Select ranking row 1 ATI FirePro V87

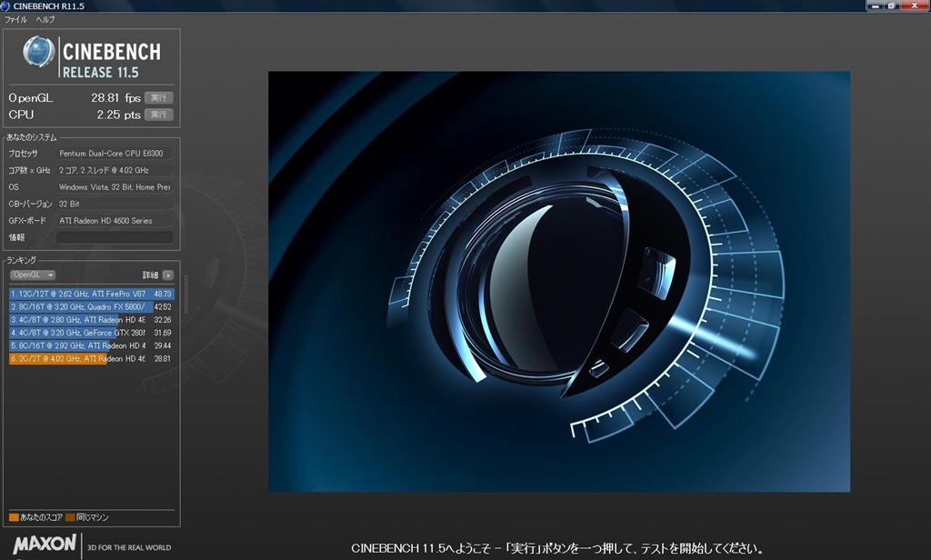point(92,294)
